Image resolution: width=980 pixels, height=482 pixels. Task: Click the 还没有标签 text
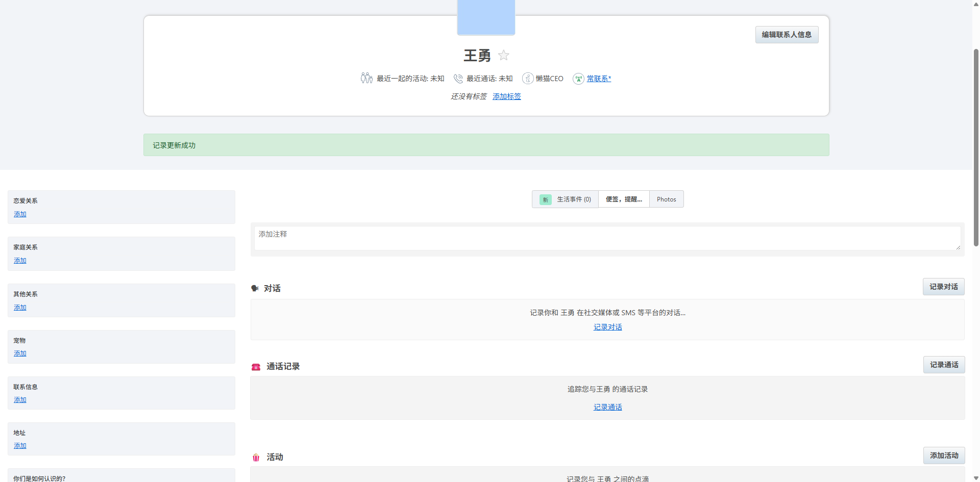(x=469, y=96)
